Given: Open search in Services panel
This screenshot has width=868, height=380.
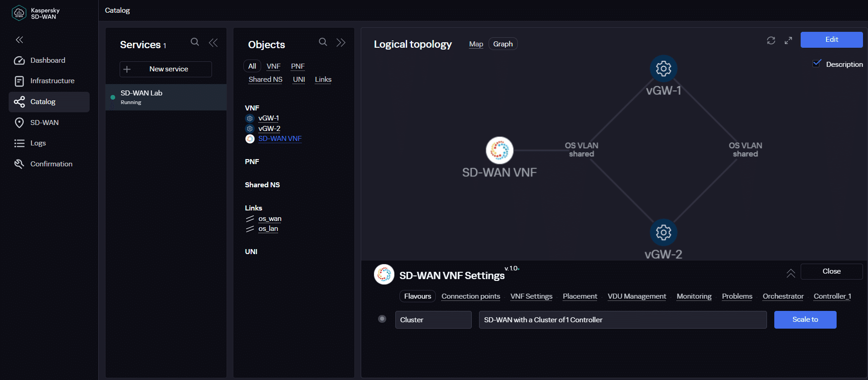Looking at the screenshot, I should click(195, 42).
